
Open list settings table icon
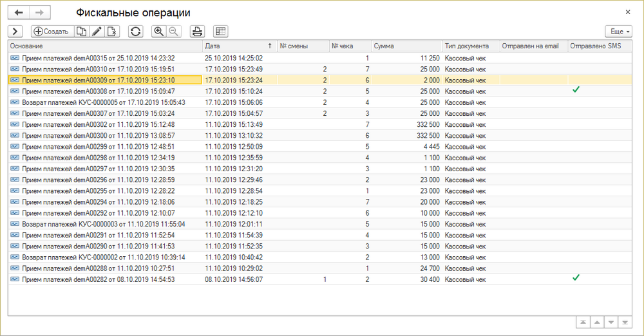pos(220,31)
